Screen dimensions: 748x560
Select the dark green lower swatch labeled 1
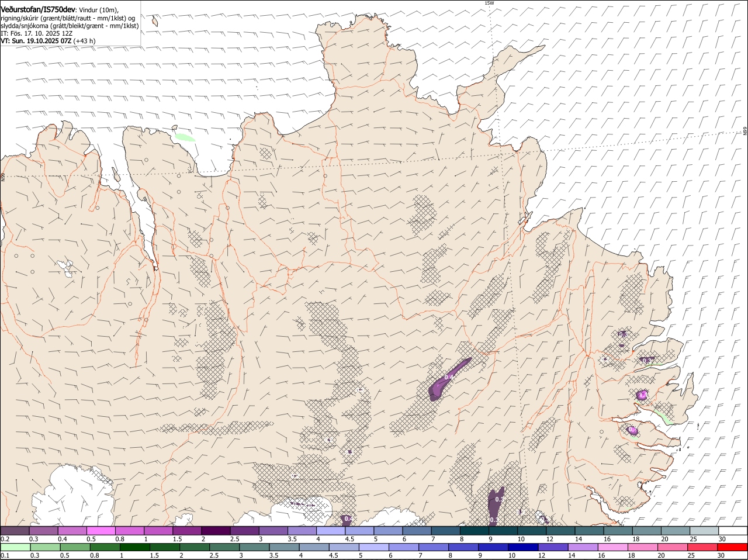pyautogui.click(x=134, y=547)
